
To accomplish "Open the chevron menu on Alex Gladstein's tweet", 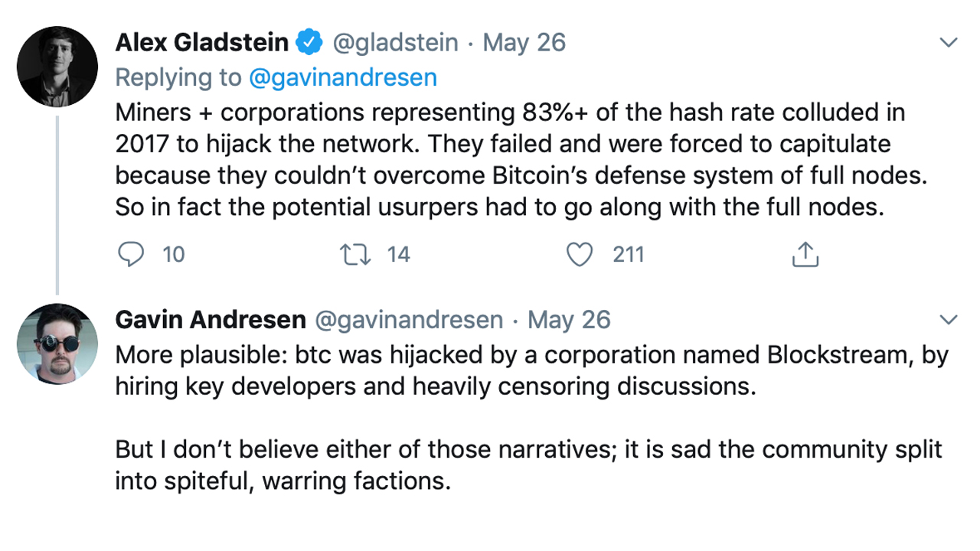I will 948,43.
